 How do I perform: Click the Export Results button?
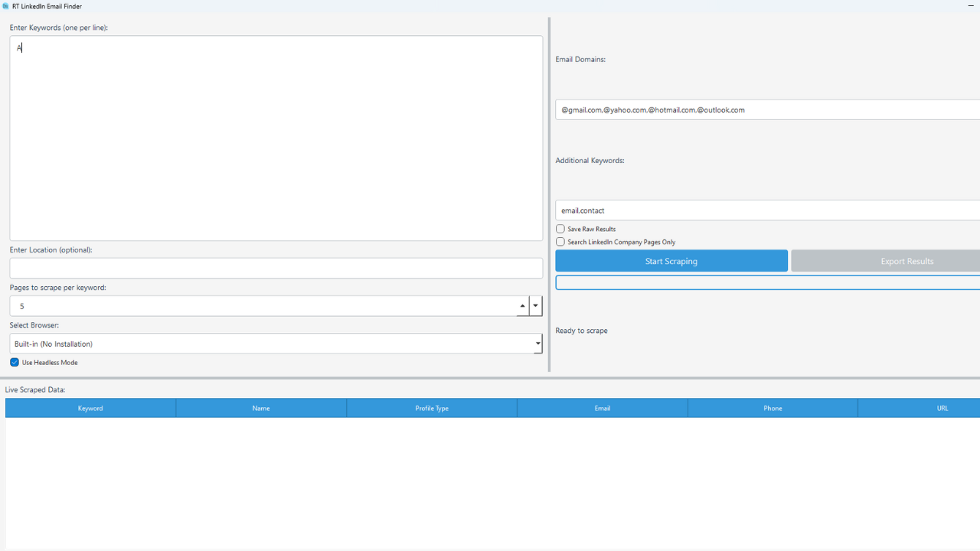[x=906, y=261]
